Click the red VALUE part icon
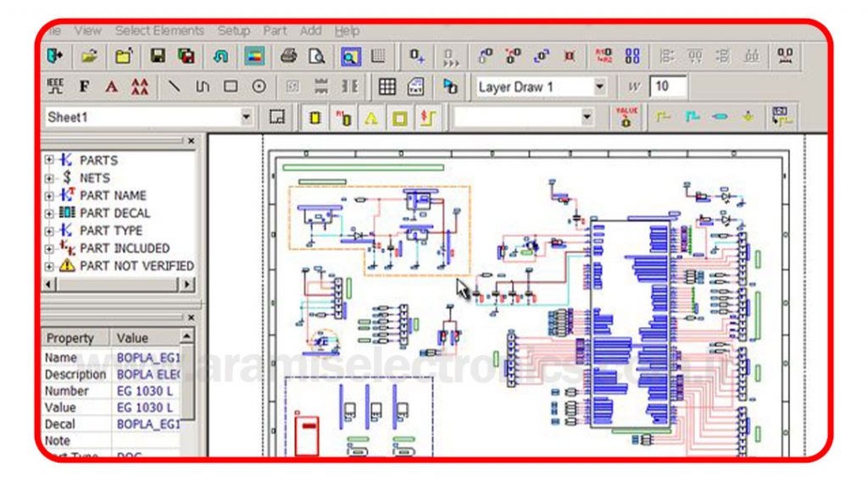This screenshot has height=482, width=868. [626, 117]
